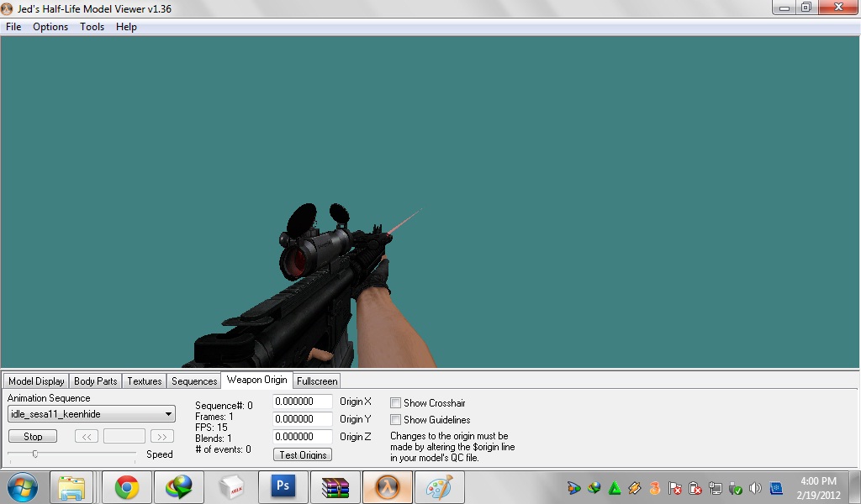
Task: Click the animation Speed slider handle
Action: click(x=35, y=454)
